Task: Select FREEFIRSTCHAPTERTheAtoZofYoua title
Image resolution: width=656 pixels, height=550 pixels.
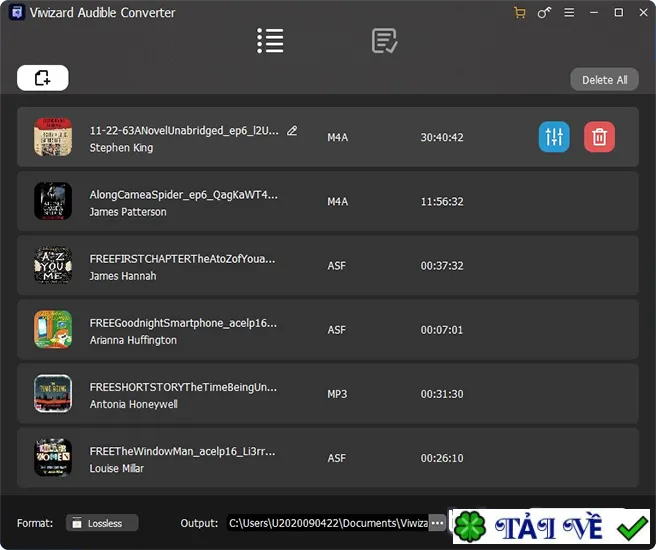Action: [182, 259]
